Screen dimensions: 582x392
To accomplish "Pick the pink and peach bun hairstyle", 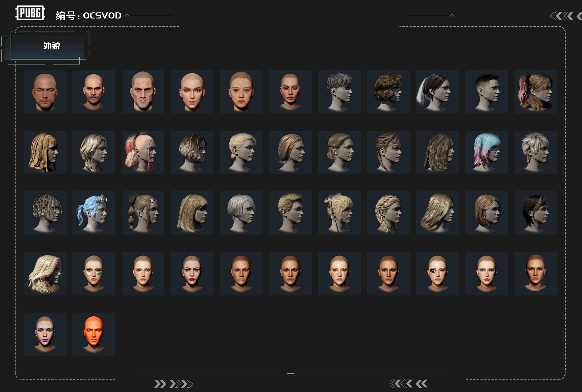I will pos(143,152).
